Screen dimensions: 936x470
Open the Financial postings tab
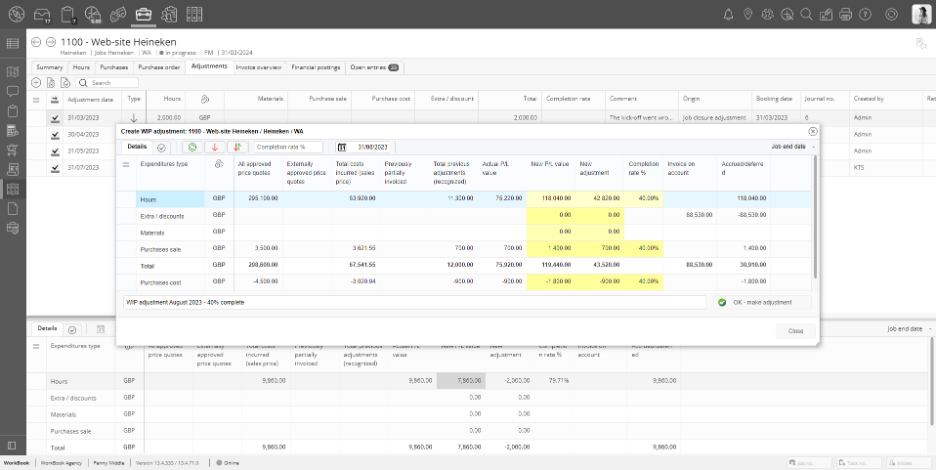pos(315,67)
